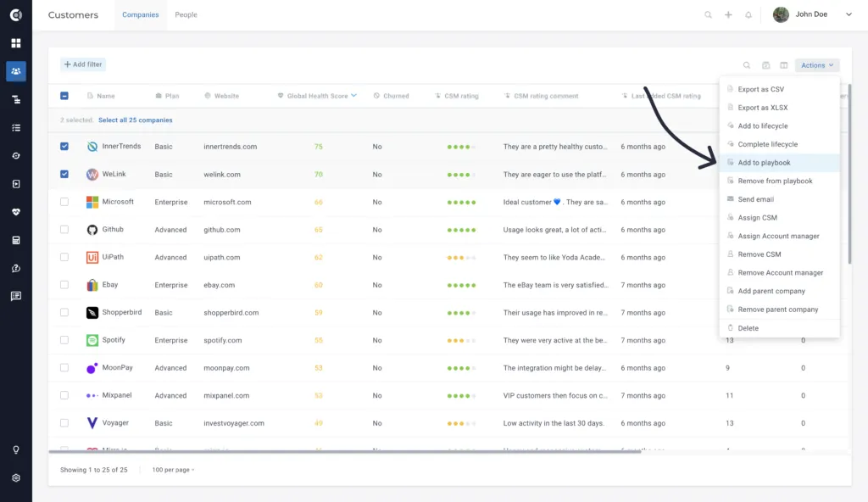Open the news feed icon in sidebar
The height and width of the screenshot is (502, 868).
pyautogui.click(x=16, y=297)
